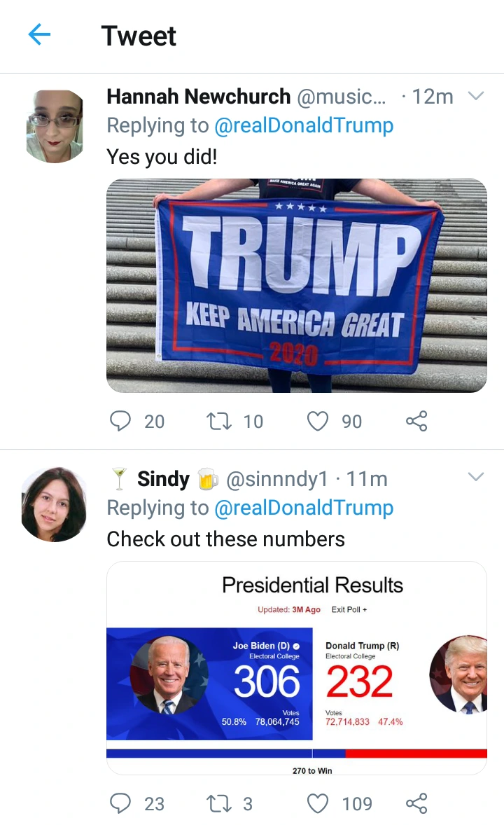The width and height of the screenshot is (504, 825).
Task: Open @realDonaldTrump link in Hannah's reply
Action: click(x=304, y=126)
